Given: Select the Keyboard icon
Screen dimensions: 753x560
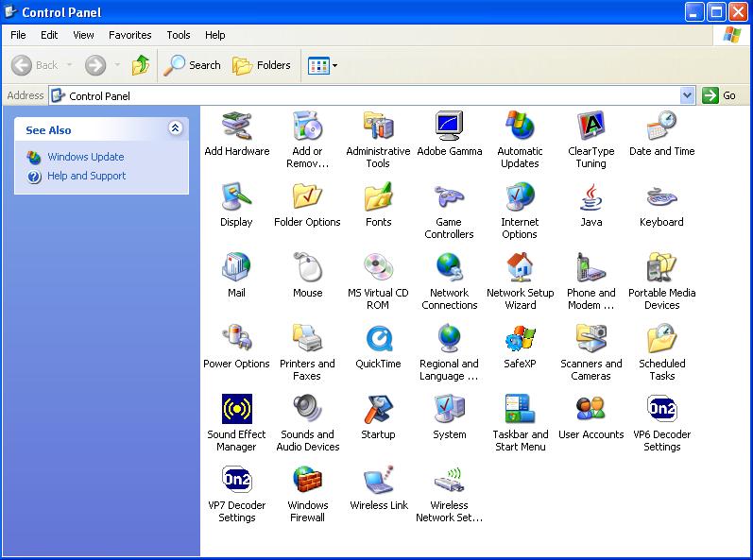Looking at the screenshot, I should [661, 196].
